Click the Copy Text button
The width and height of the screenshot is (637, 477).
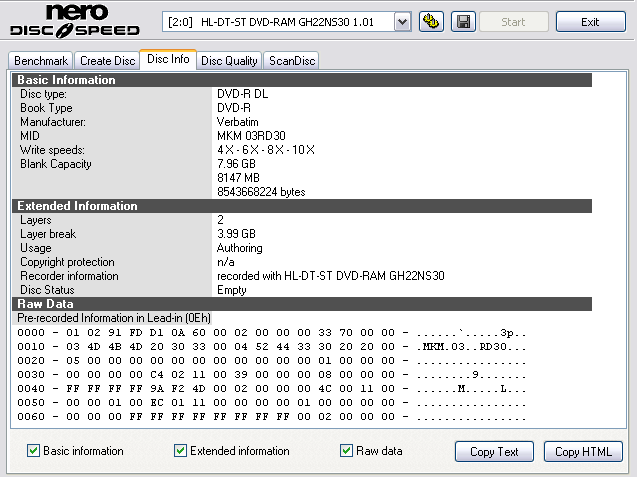pyautogui.click(x=494, y=452)
